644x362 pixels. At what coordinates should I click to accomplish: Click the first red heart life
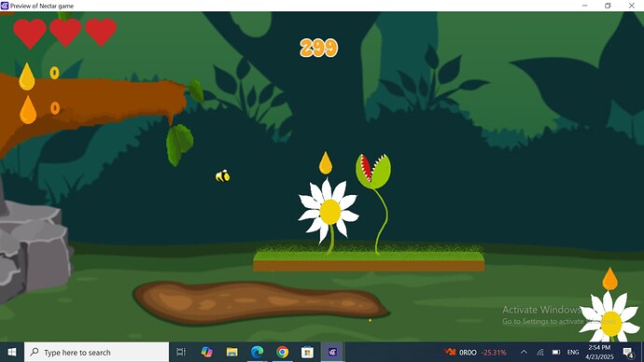pos(30,34)
